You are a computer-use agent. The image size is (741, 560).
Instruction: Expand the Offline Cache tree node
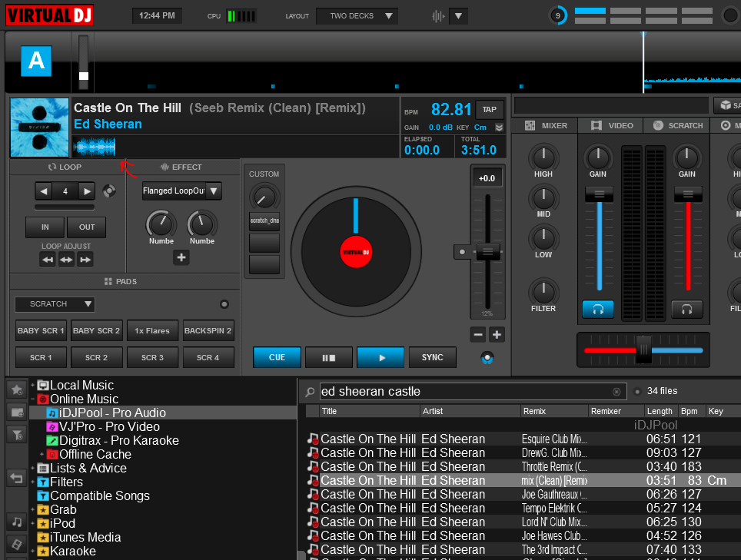(42, 454)
